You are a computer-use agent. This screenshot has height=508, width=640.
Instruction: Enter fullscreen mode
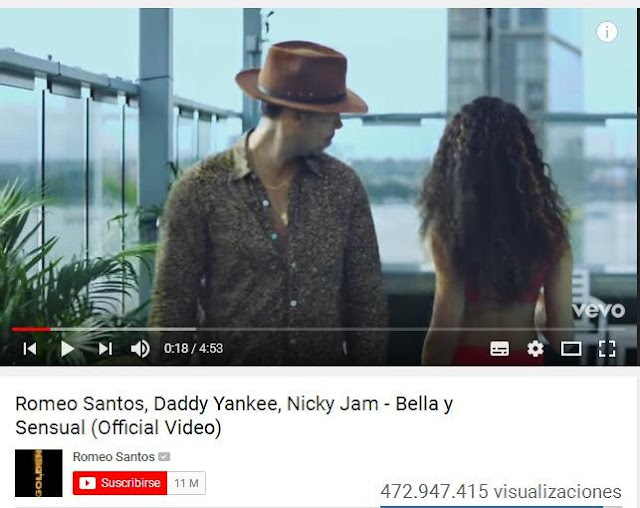click(607, 349)
